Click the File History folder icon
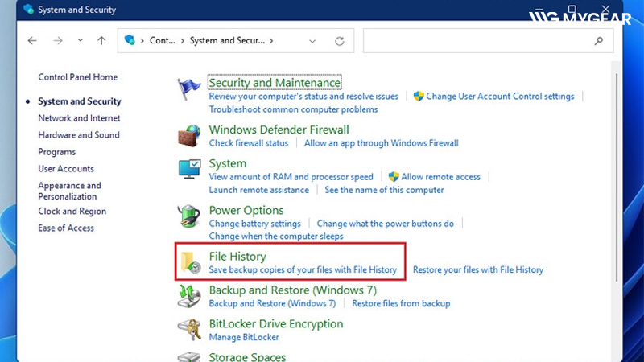This screenshot has width=644, height=362. pyautogui.click(x=192, y=263)
